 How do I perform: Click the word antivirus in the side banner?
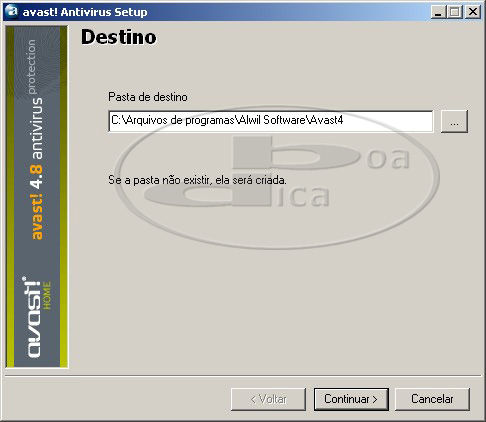tap(37, 128)
